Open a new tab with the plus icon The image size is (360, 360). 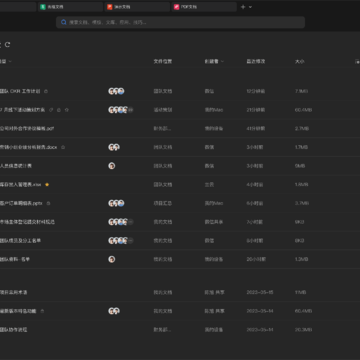pos(243,7)
